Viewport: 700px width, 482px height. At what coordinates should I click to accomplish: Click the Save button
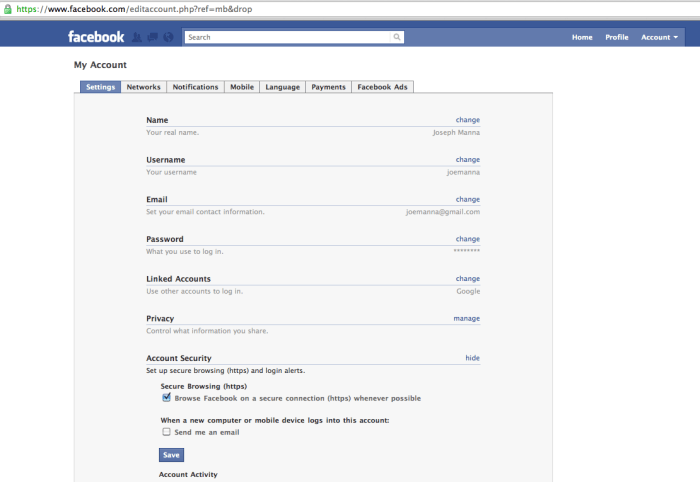[171, 455]
